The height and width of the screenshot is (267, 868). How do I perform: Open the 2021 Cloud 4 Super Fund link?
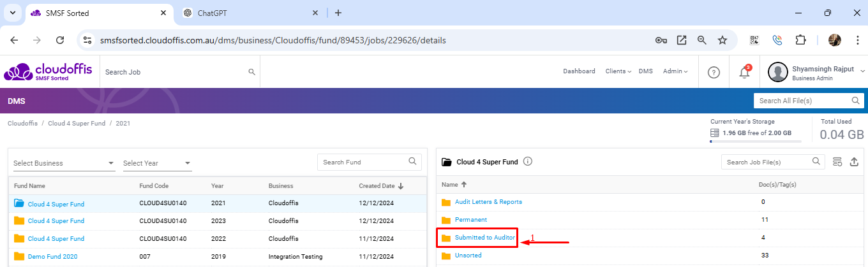pos(56,205)
